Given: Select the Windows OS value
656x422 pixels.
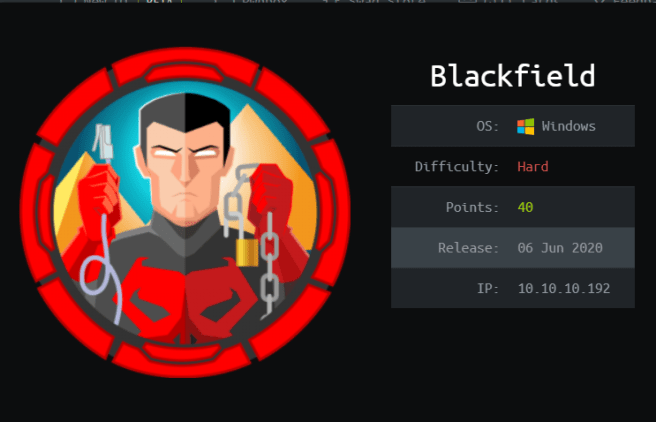Looking at the screenshot, I should click(x=568, y=126).
